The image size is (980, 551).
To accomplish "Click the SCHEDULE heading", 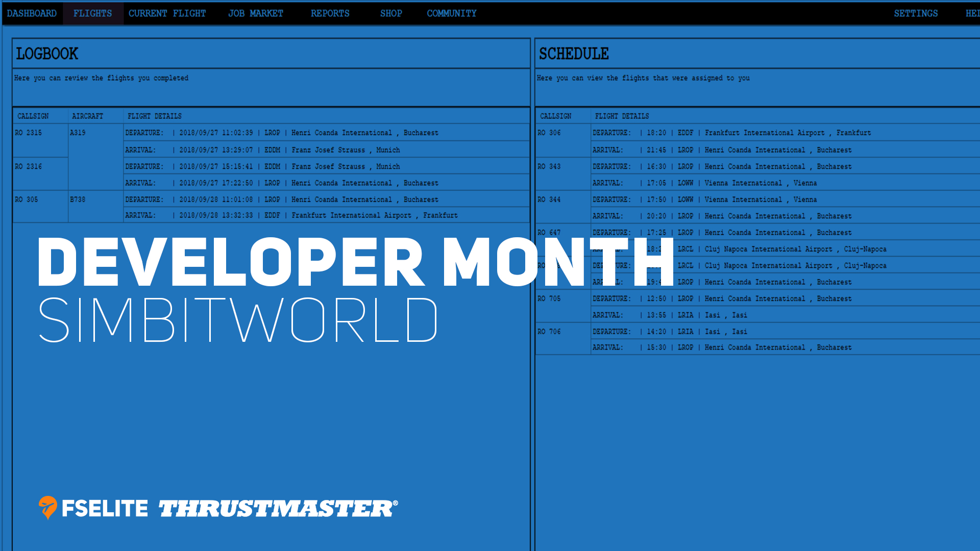I will point(574,54).
